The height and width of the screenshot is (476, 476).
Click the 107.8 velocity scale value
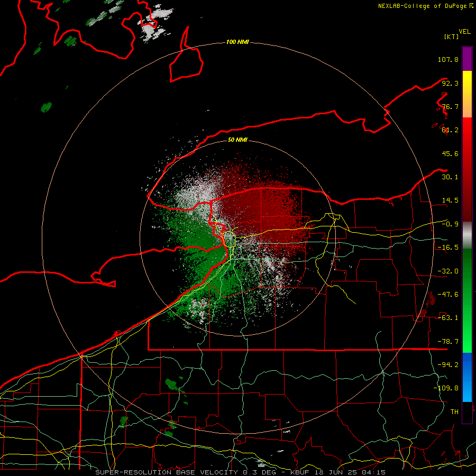tap(448, 59)
